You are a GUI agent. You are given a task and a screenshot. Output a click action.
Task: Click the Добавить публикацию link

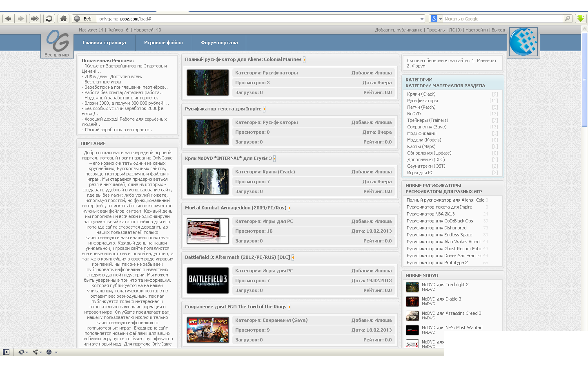pyautogui.click(x=399, y=30)
